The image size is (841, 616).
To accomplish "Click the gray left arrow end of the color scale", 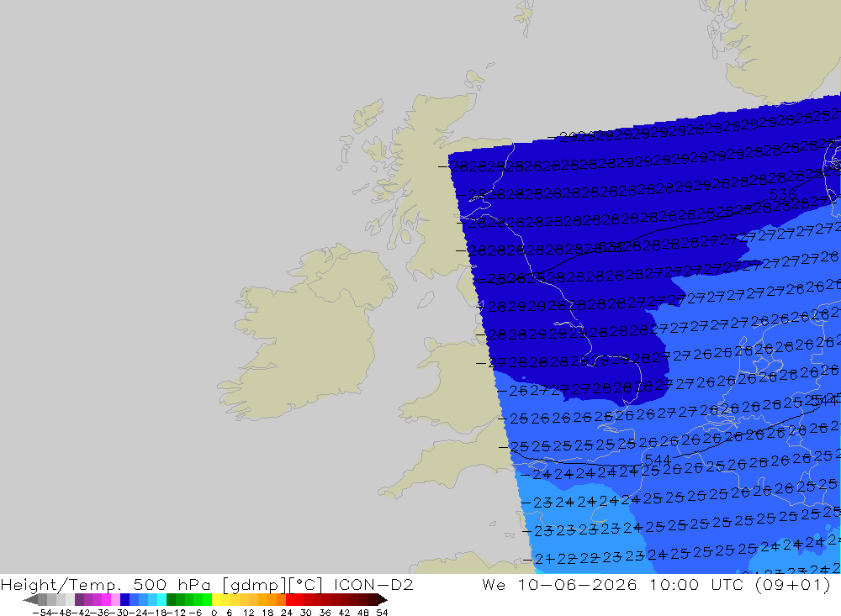I will tap(30, 600).
